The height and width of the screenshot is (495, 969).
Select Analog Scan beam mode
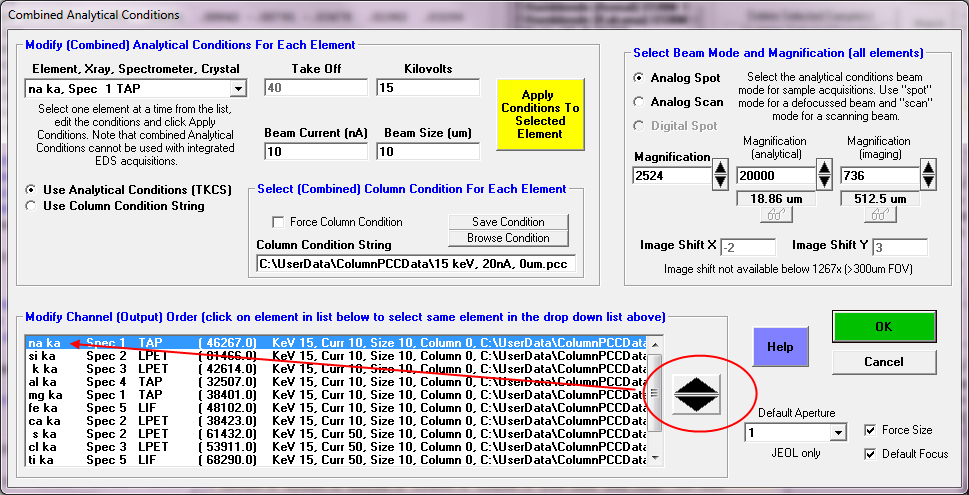point(640,102)
